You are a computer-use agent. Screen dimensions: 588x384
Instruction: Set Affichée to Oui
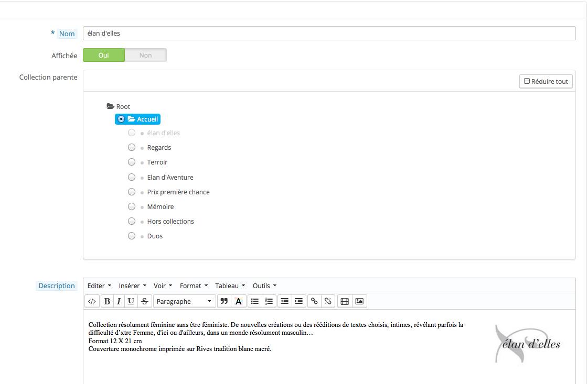tap(104, 55)
